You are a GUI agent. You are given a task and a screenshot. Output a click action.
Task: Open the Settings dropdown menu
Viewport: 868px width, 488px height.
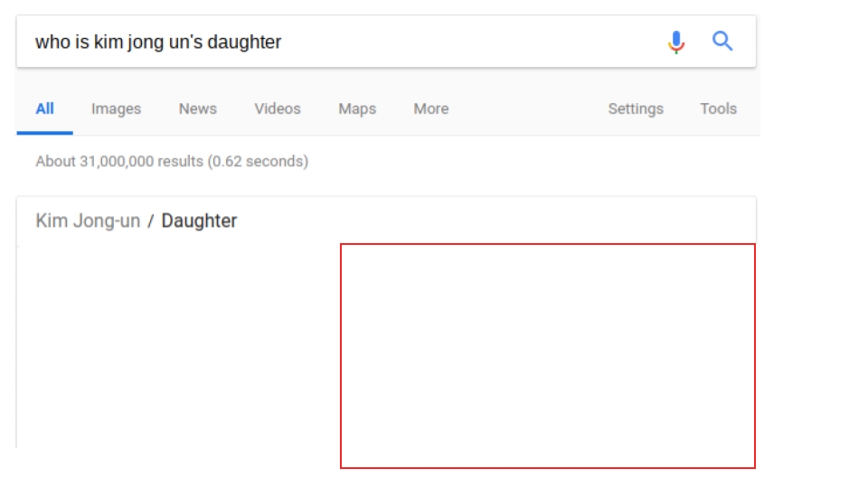coord(636,109)
